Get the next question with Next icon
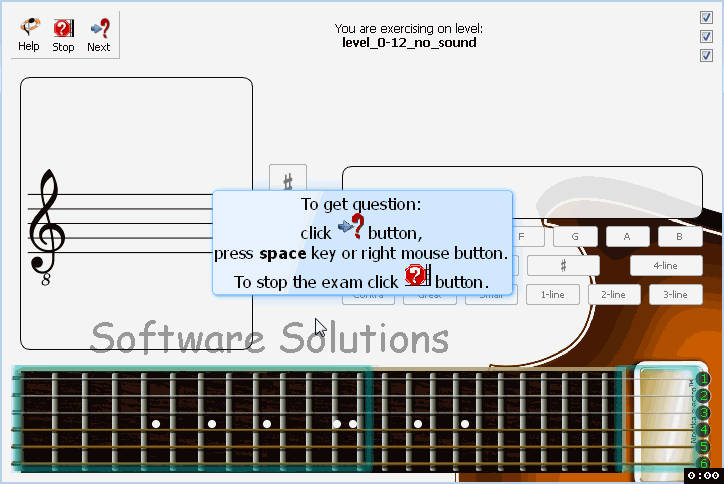 (x=98, y=34)
